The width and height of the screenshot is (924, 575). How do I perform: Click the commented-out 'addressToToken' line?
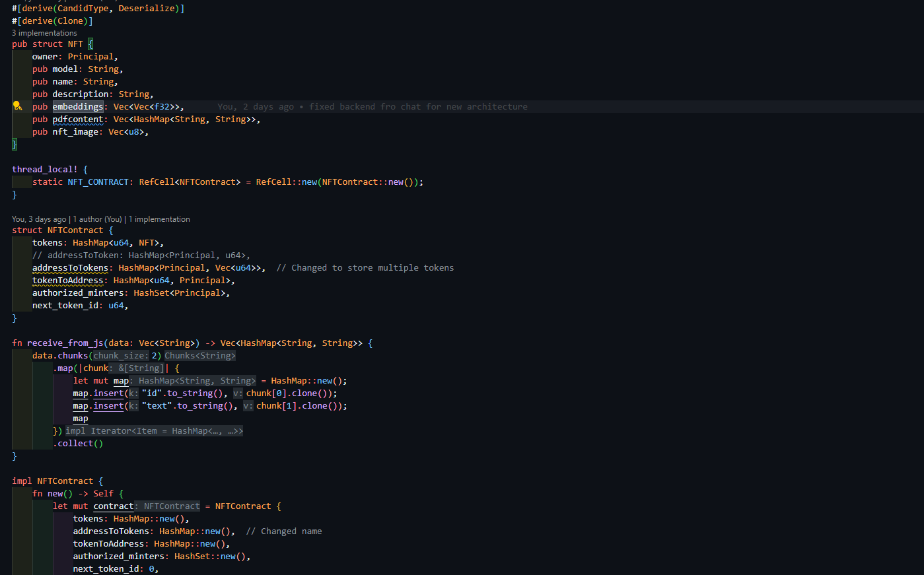141,255
